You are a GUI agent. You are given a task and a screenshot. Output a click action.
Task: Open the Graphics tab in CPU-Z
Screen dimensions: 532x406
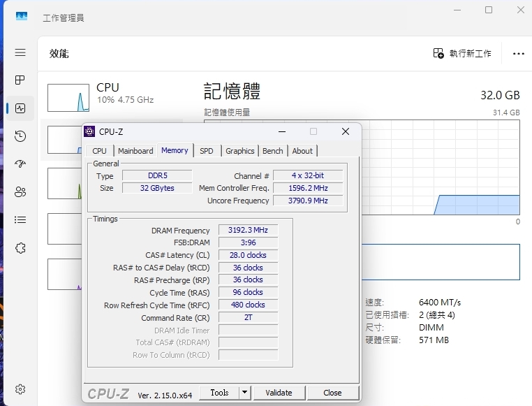click(240, 151)
